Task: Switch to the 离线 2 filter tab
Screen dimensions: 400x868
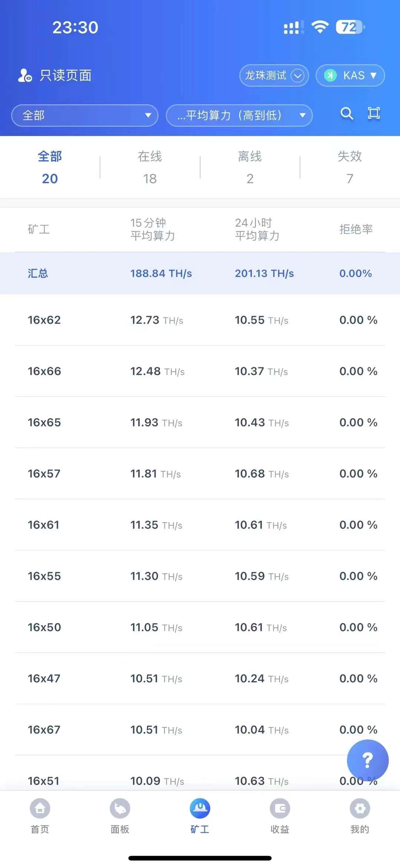Action: 250,167
